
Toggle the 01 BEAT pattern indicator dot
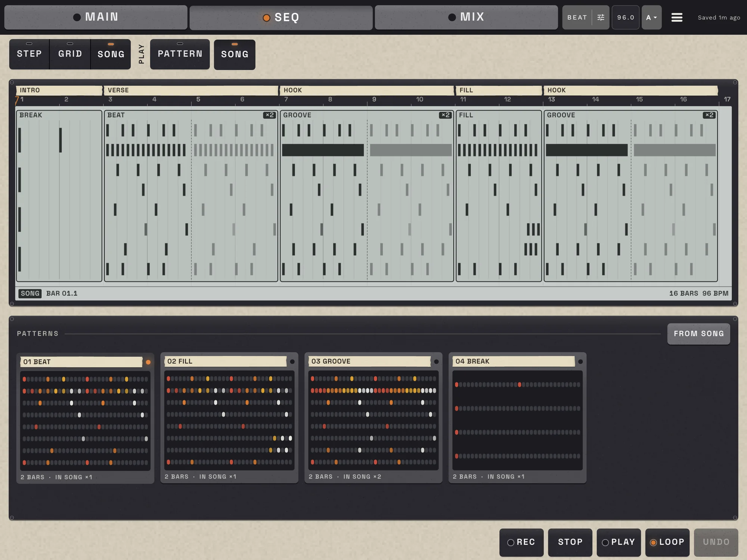148,362
